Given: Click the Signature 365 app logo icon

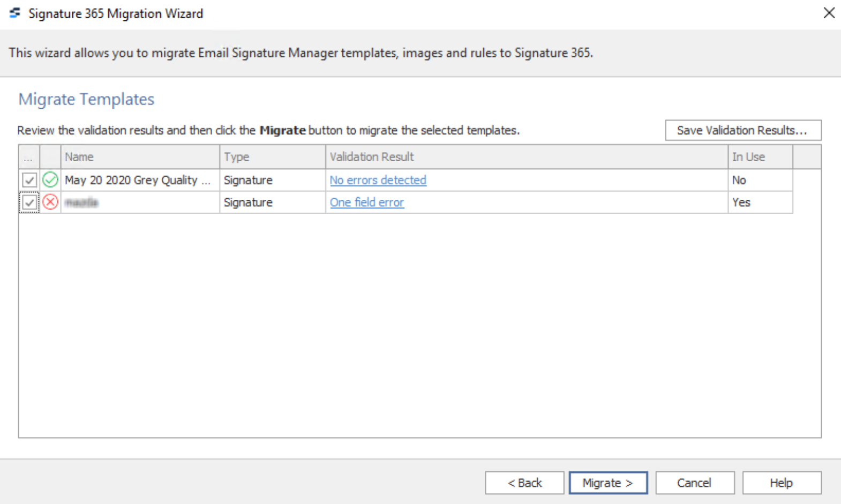Looking at the screenshot, I should coord(15,13).
